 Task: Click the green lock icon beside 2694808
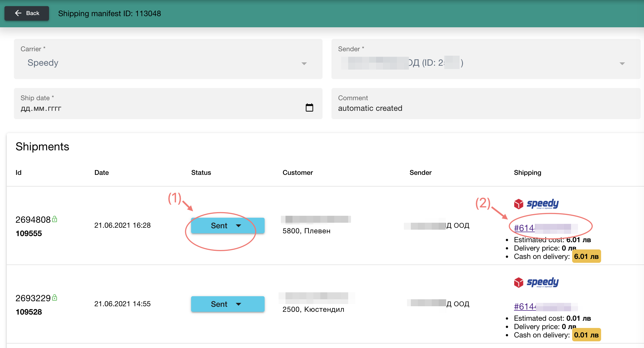(55, 219)
